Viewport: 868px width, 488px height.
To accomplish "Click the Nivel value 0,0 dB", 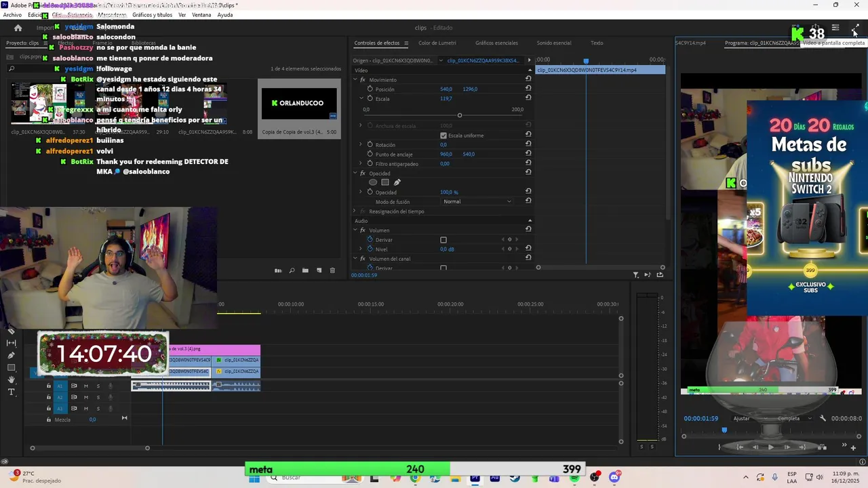I will pos(447,249).
